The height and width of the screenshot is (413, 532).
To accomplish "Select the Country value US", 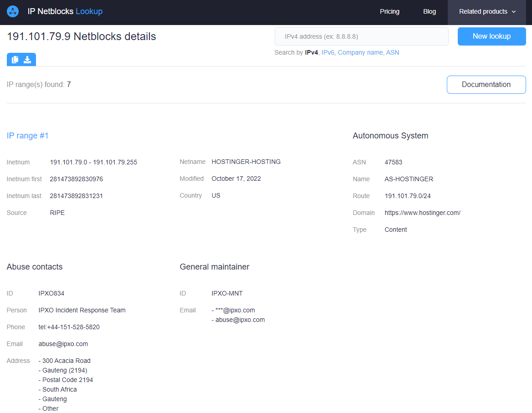I will coord(216,196).
